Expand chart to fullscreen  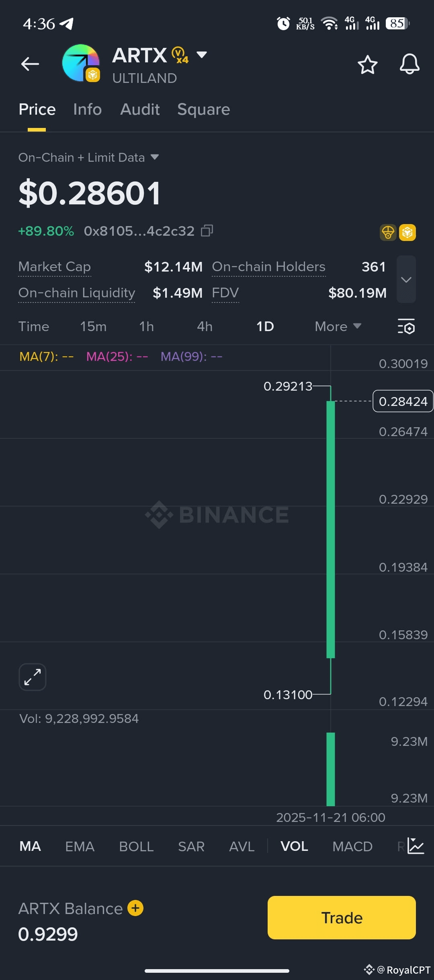pyautogui.click(x=33, y=677)
